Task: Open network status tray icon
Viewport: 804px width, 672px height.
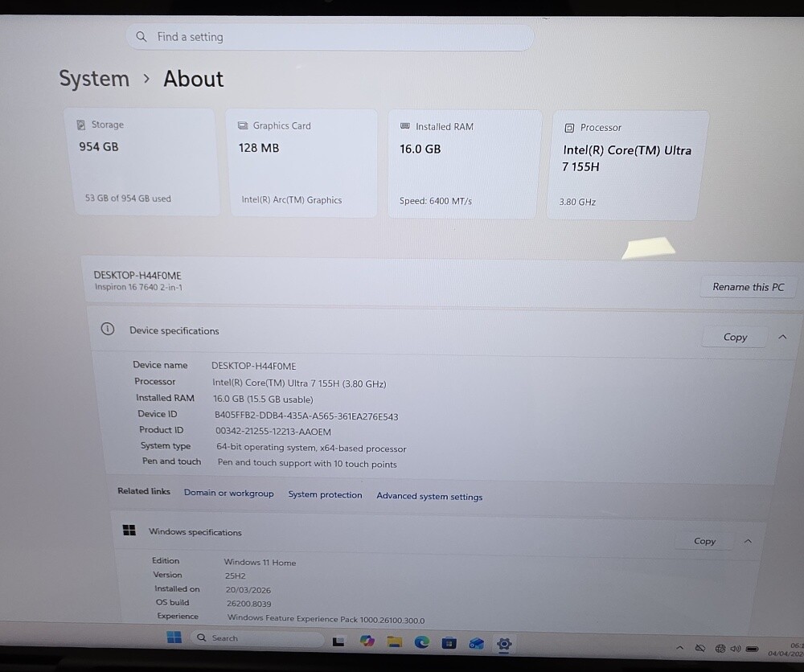Action: point(720,649)
